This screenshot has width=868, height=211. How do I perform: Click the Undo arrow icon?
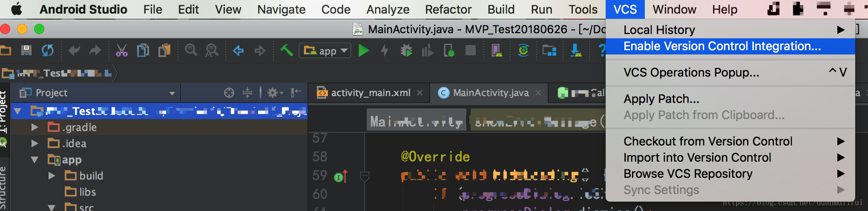[74, 51]
